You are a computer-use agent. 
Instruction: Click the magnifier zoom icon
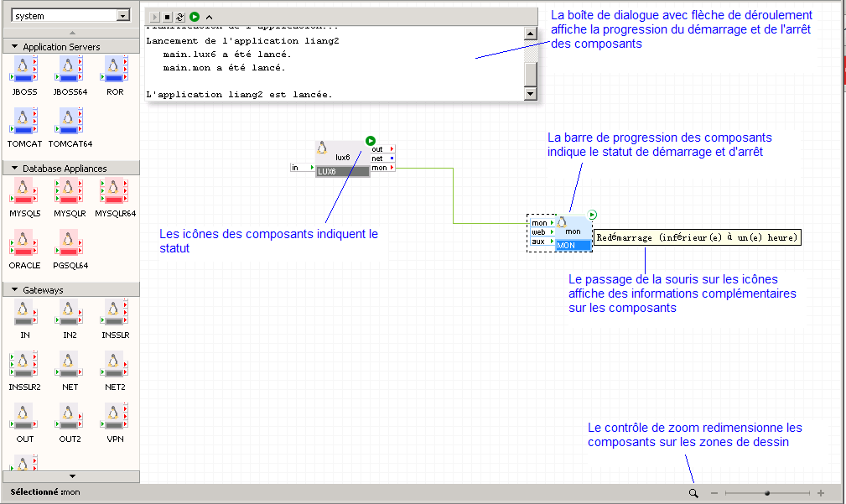point(693,492)
